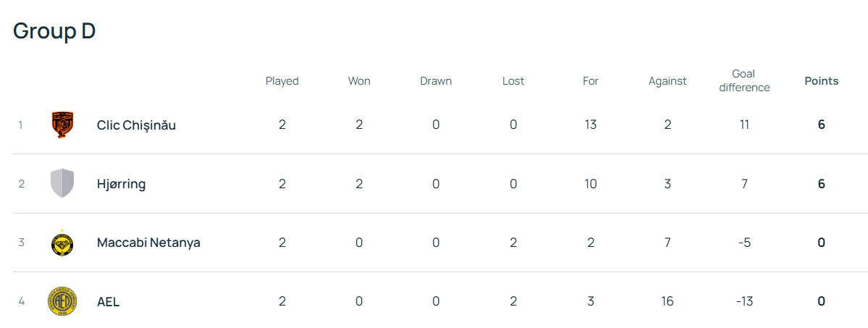868x328 pixels.
Task: Click the Played column header
Action: click(282, 81)
